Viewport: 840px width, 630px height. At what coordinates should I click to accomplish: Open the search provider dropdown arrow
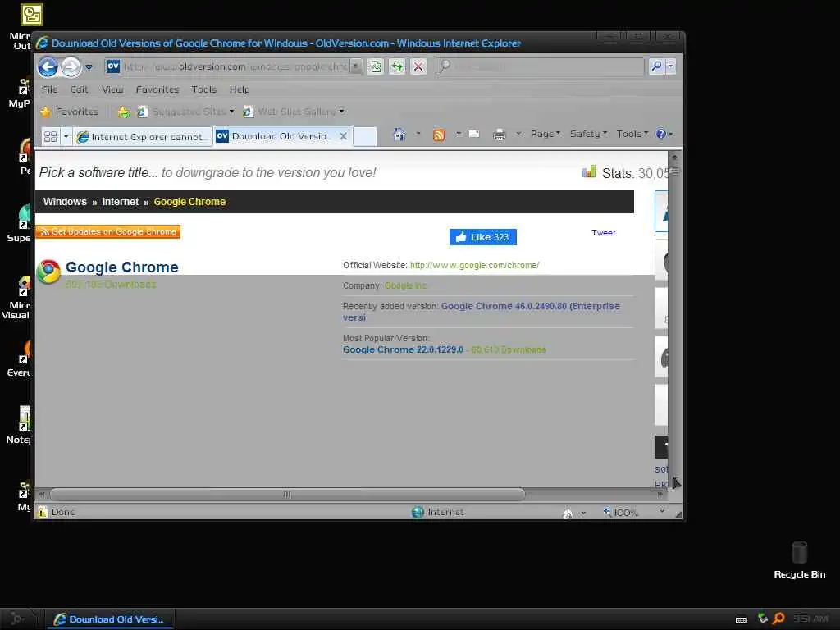[670, 66]
